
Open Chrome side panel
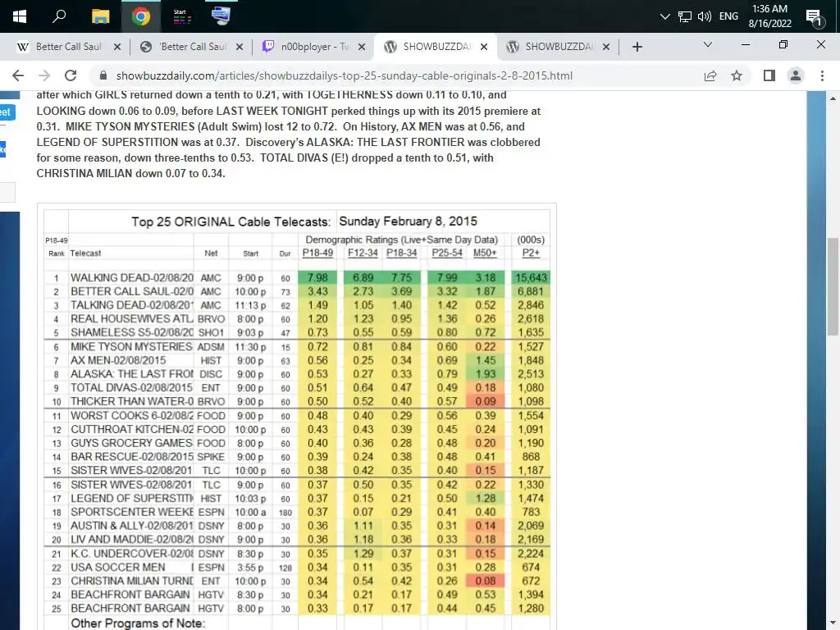coord(769,75)
